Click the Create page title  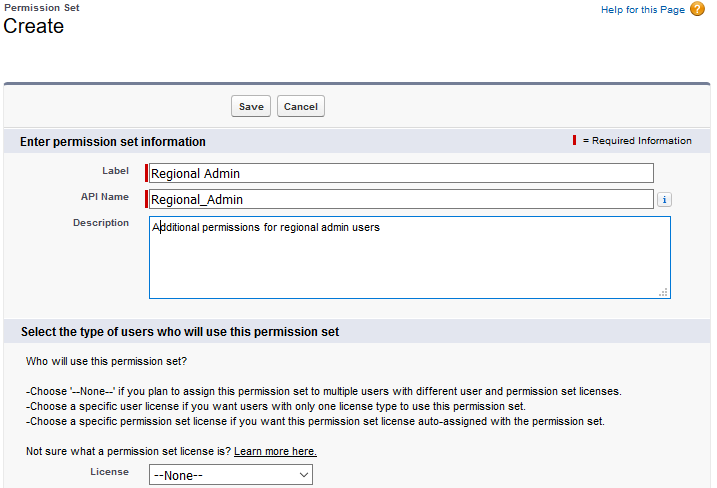(34, 27)
